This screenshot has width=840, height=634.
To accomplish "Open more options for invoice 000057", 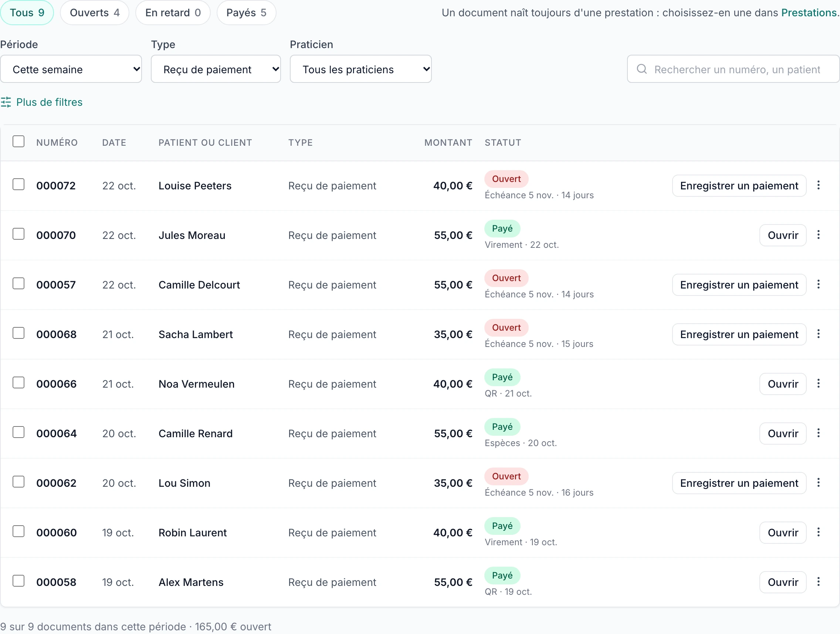I will tap(818, 284).
